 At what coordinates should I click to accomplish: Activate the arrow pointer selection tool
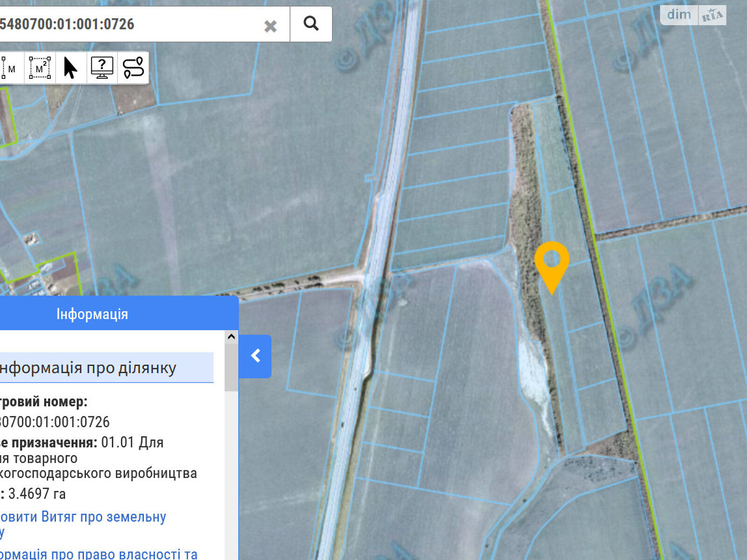pyautogui.click(x=70, y=68)
